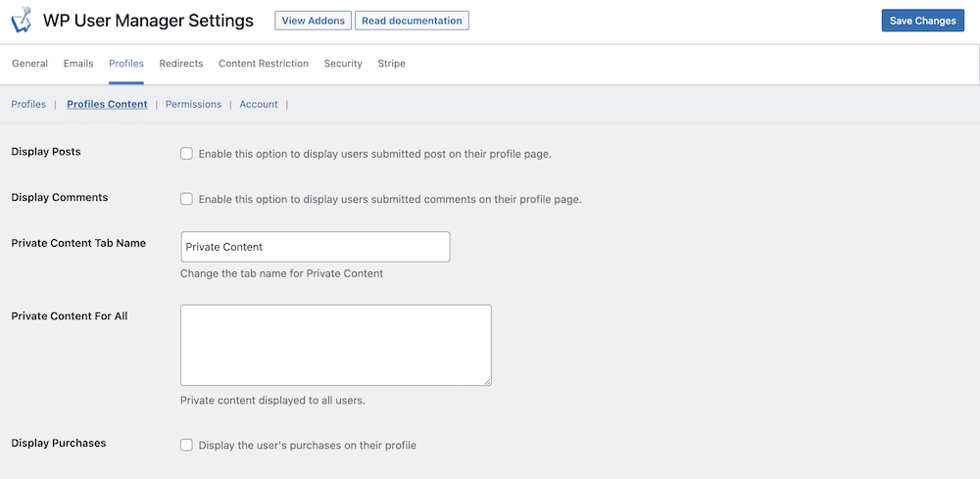Toggle the Display Comments checkbox
Image resolution: width=980 pixels, height=479 pixels.
[x=186, y=199]
